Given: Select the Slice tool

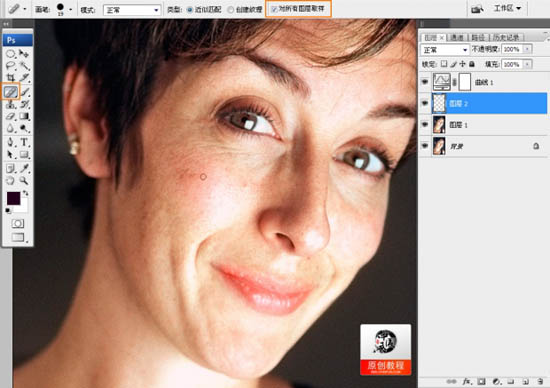Looking at the screenshot, I should pyautogui.click(x=24, y=78).
